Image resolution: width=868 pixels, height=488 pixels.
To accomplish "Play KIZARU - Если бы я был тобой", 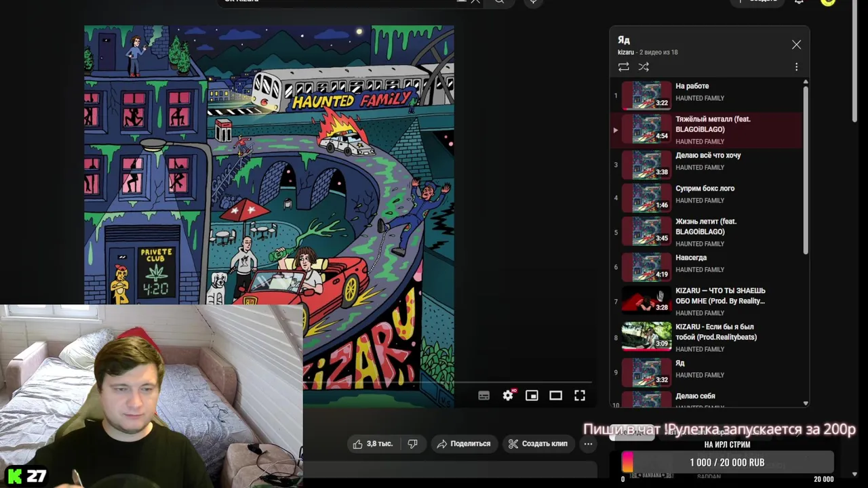I will point(706,338).
